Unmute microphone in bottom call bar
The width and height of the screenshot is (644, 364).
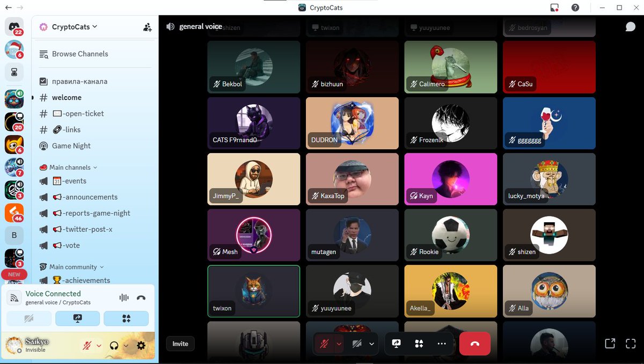pyautogui.click(x=324, y=344)
